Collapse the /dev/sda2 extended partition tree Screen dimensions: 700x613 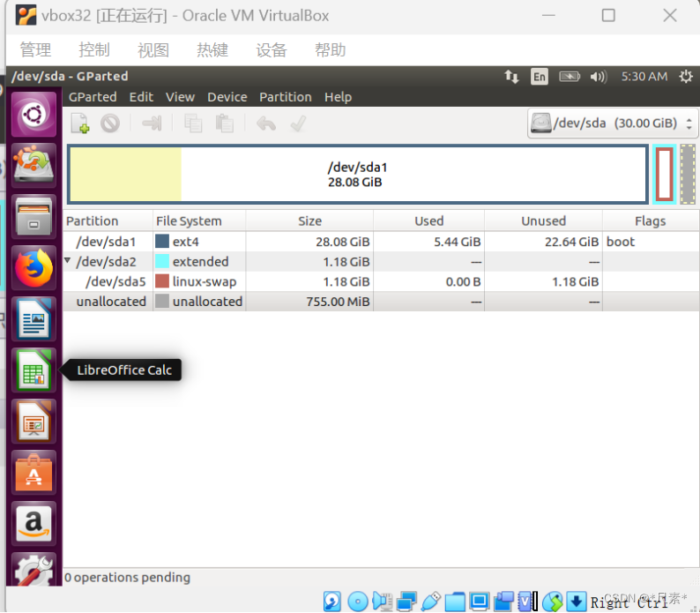click(x=67, y=260)
